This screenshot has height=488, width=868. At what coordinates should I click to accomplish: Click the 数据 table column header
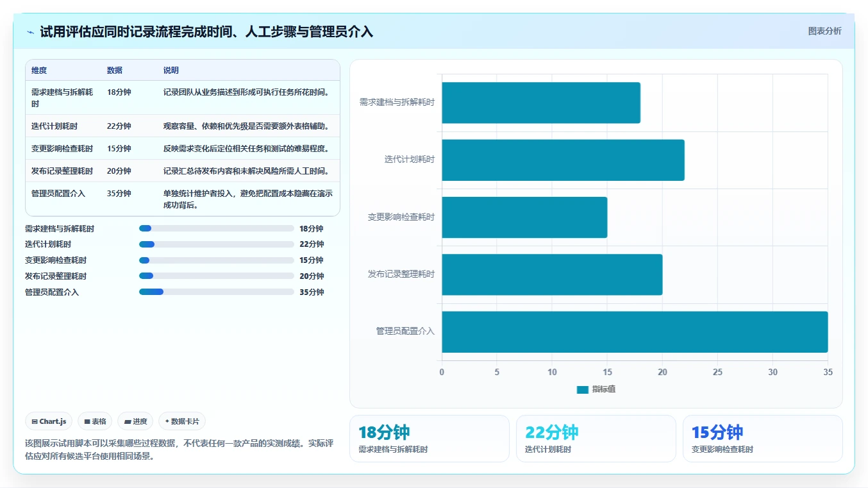point(115,71)
